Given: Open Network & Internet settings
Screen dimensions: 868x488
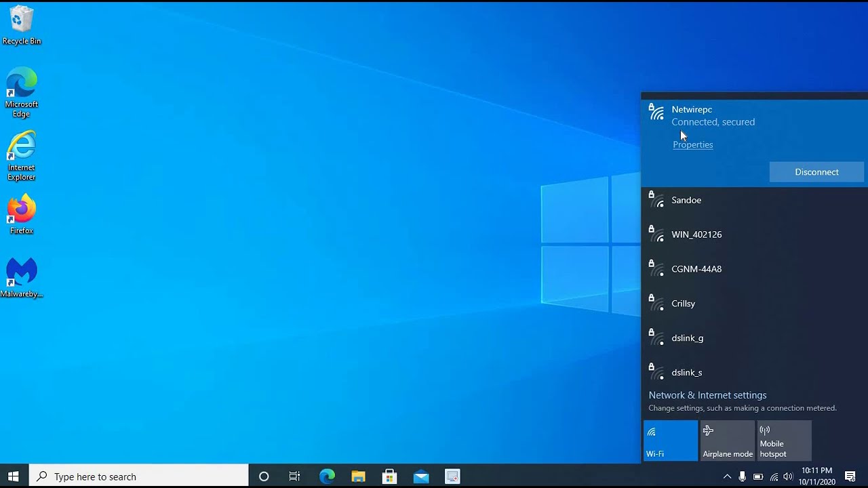Looking at the screenshot, I should point(707,395).
